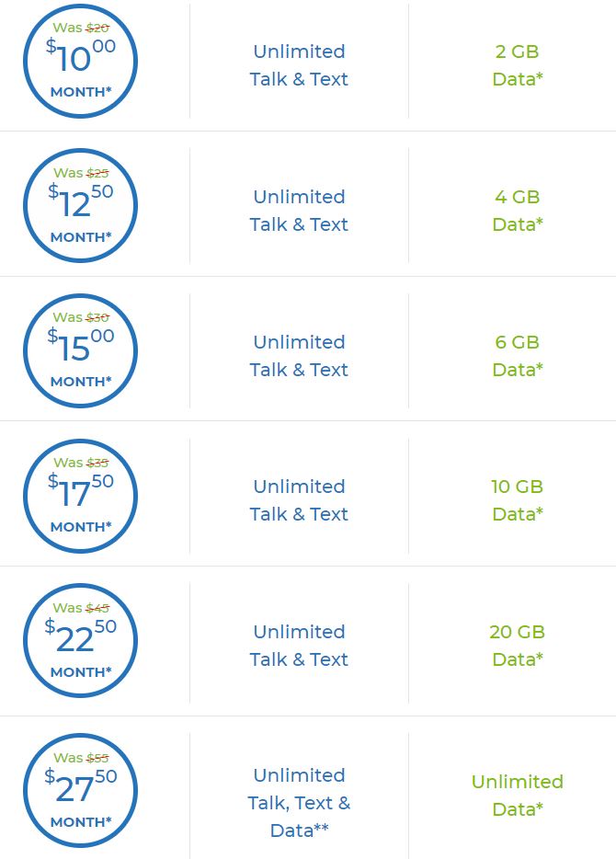Click Unlimited Talk & Text in $17.50 row
The height and width of the screenshot is (859, 616).
pyautogui.click(x=299, y=500)
